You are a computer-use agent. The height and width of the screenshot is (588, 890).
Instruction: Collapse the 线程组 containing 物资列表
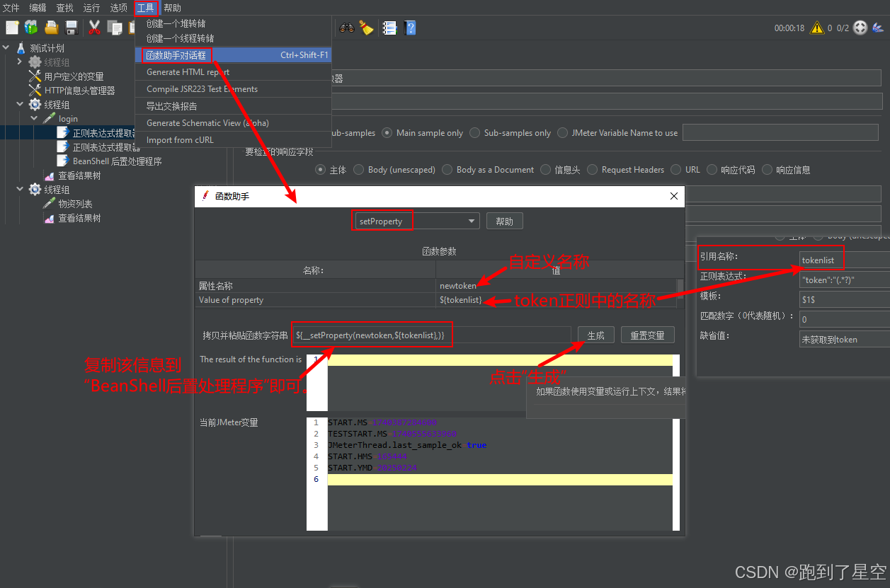(x=20, y=190)
